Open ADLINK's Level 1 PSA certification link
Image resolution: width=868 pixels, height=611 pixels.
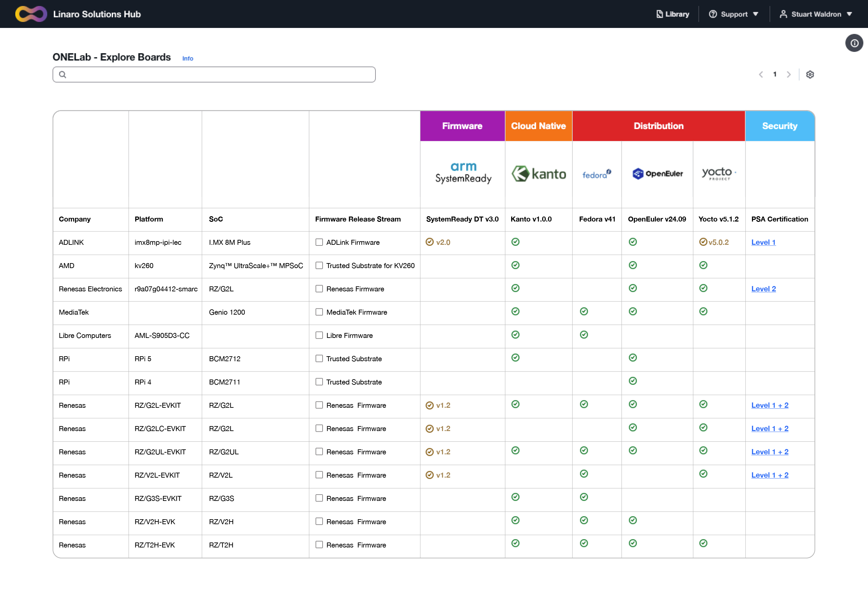(x=763, y=242)
